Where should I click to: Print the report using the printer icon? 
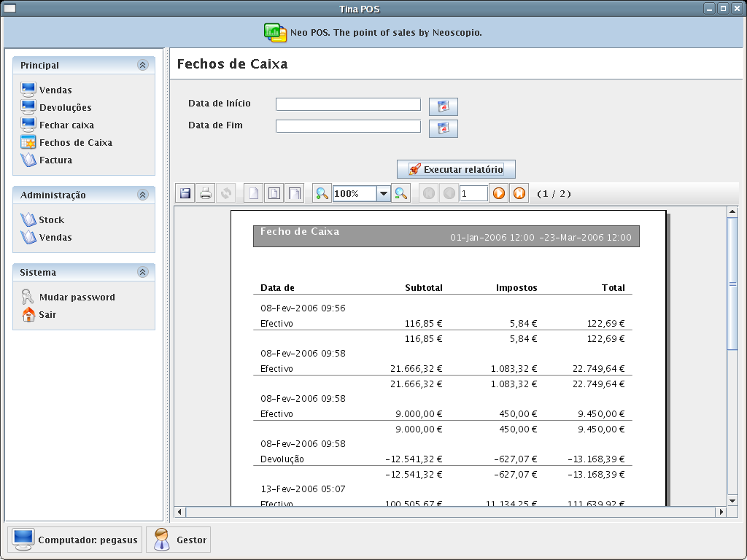(x=206, y=193)
